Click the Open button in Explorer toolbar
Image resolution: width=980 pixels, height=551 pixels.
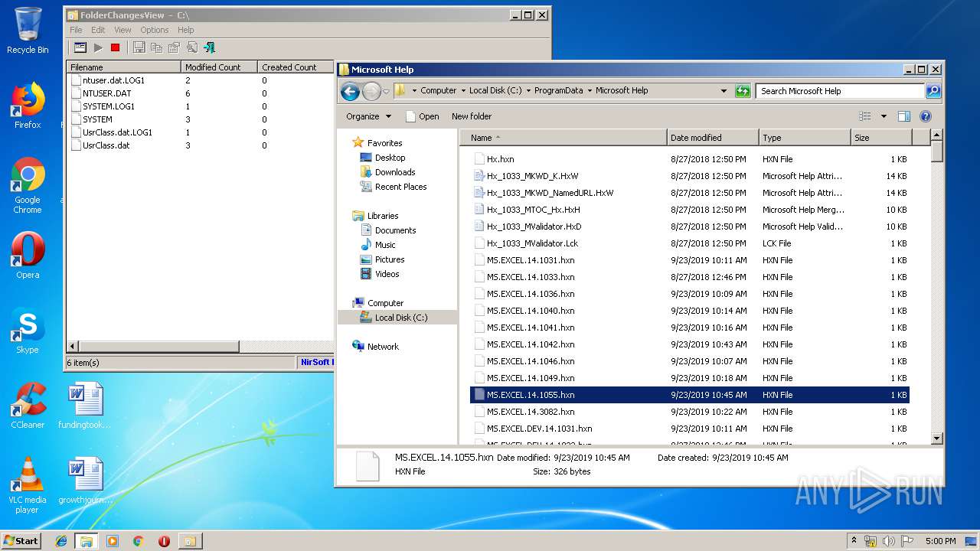[422, 116]
